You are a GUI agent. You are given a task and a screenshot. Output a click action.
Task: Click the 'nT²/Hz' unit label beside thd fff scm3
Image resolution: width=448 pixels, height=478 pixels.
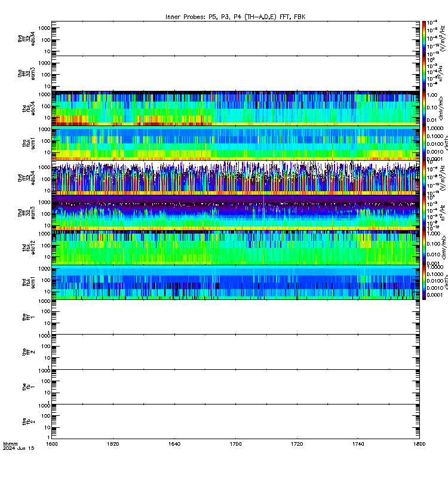(443, 213)
